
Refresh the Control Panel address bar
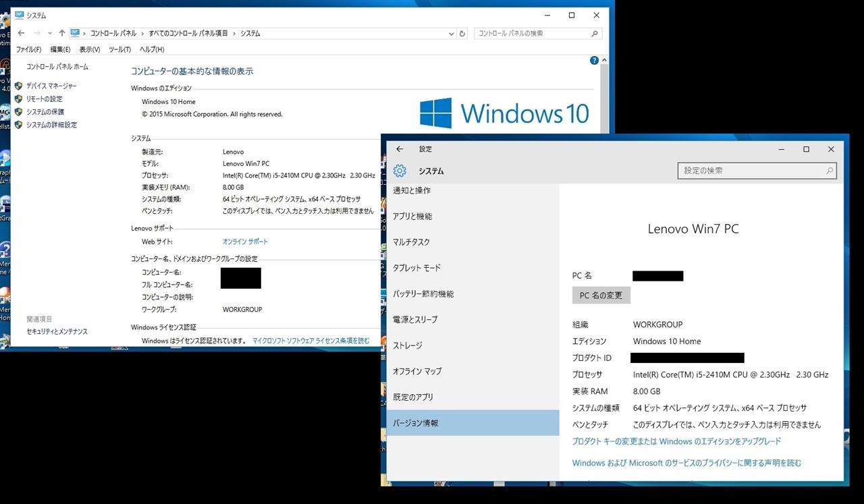coord(462,33)
